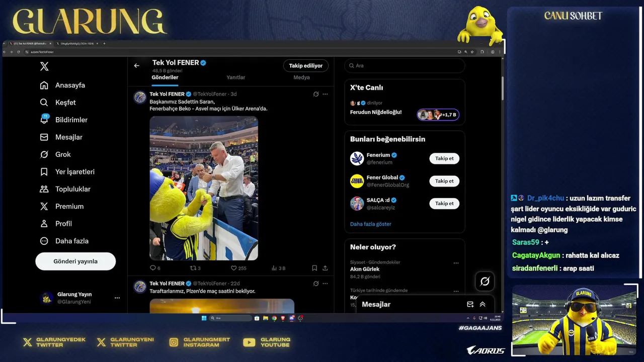Viewport: 644px width, 362px height.
Task: Switch to the Yanıtlar tab
Action: coord(235,78)
